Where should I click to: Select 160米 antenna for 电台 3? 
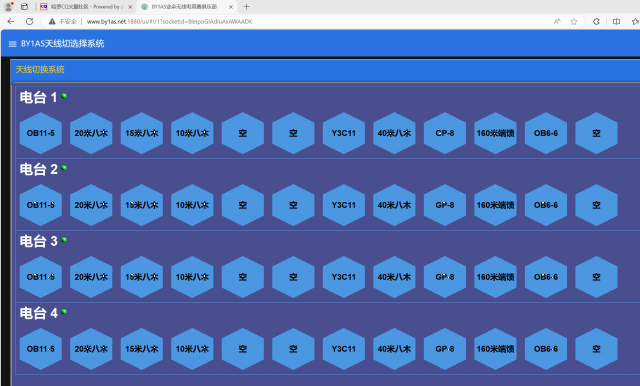(496, 277)
